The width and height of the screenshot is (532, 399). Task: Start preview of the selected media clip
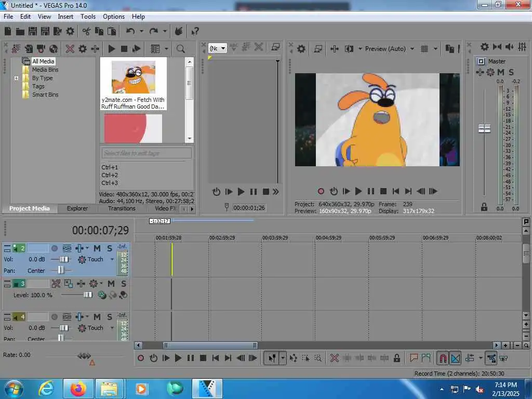[112, 49]
